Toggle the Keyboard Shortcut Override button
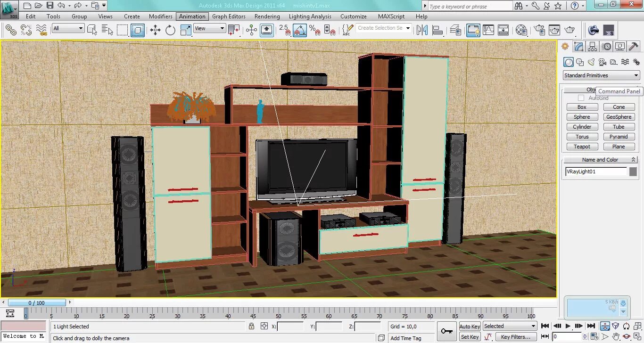 click(266, 30)
